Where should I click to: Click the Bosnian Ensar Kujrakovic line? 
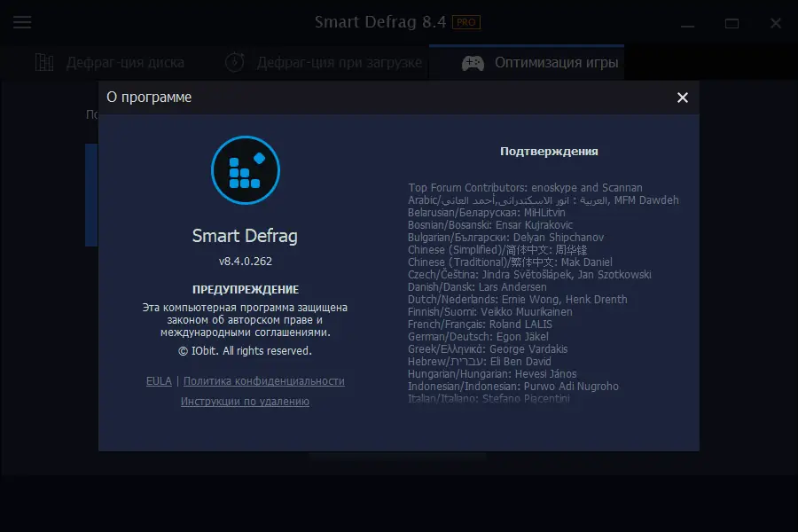pos(490,225)
